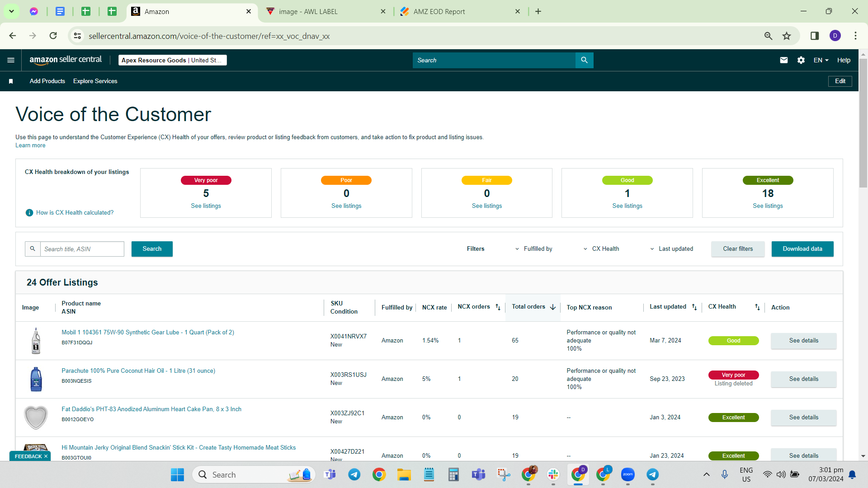Viewport: 868px width, 488px height.
Task: Click the info icon beside CX Health calculated
Action: (29, 213)
